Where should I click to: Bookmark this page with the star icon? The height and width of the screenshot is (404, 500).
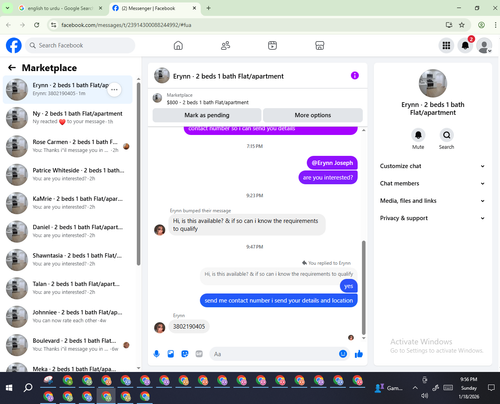pyautogui.click(x=462, y=25)
